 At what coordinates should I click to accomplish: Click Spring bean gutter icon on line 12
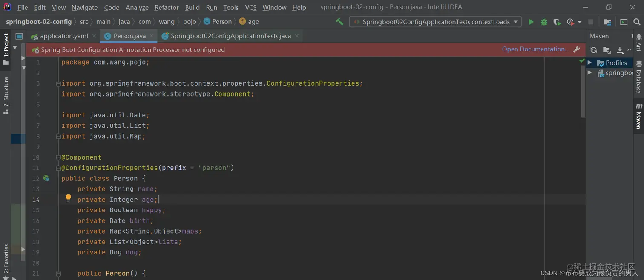[x=46, y=179]
